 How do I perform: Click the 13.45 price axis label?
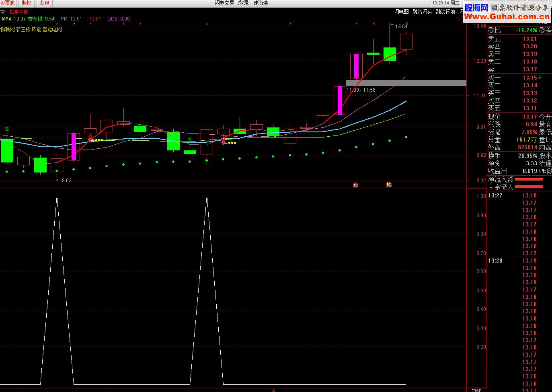[480, 26]
